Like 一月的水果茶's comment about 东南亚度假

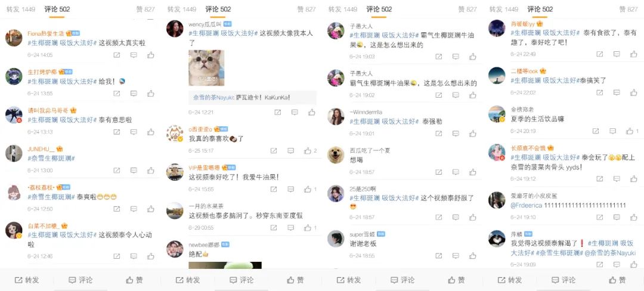tap(310, 227)
